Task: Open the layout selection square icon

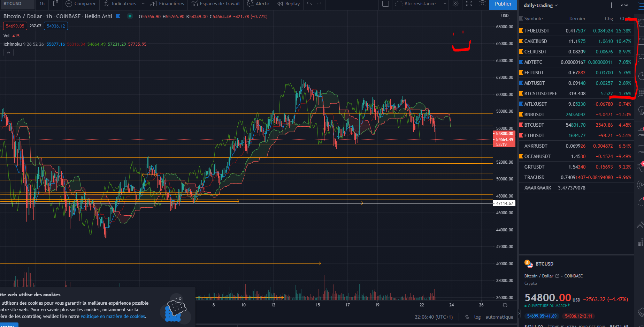Action: [x=385, y=4]
